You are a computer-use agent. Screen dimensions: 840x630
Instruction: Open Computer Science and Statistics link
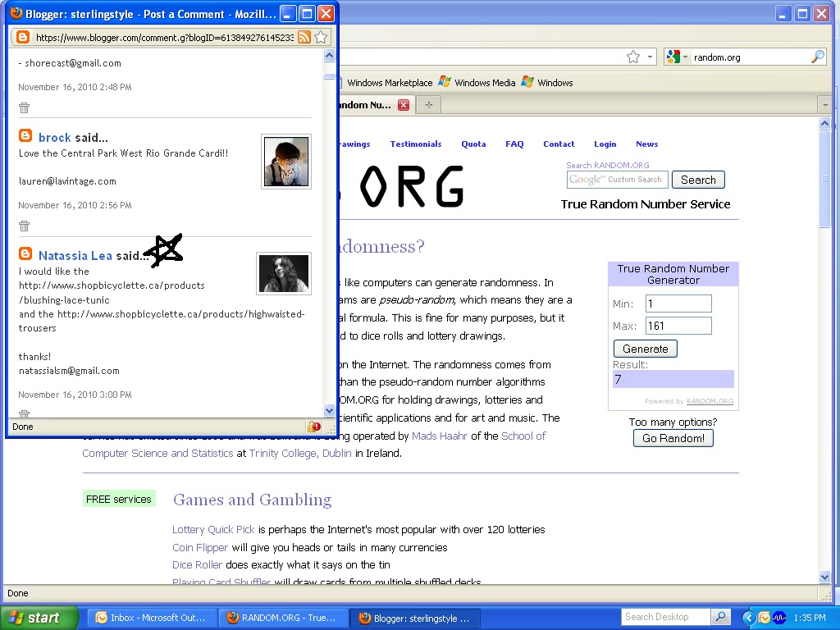click(157, 453)
